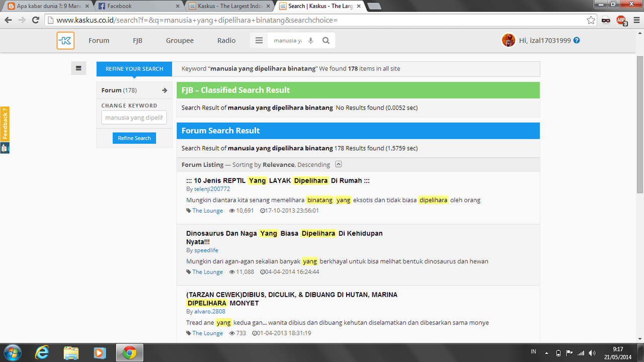This screenshot has height=362, width=644.
Task: Click the network signal tray icon
Action: coord(581,353)
